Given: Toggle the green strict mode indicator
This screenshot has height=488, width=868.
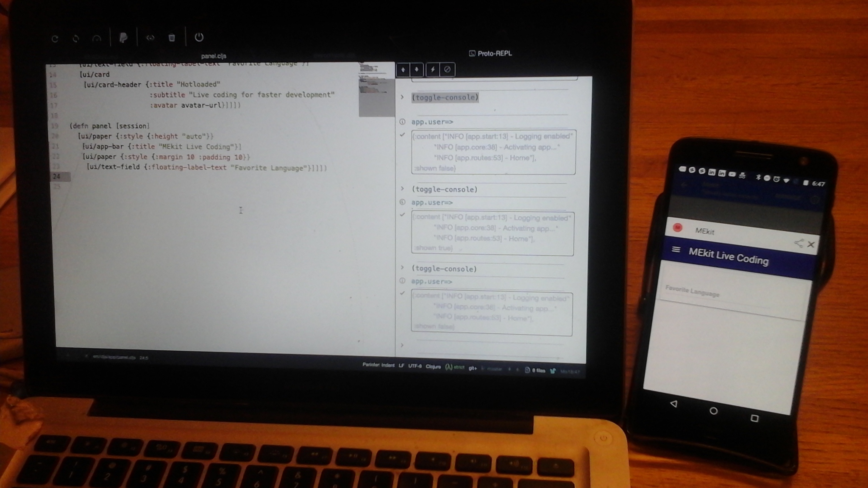Looking at the screenshot, I should click(x=455, y=367).
